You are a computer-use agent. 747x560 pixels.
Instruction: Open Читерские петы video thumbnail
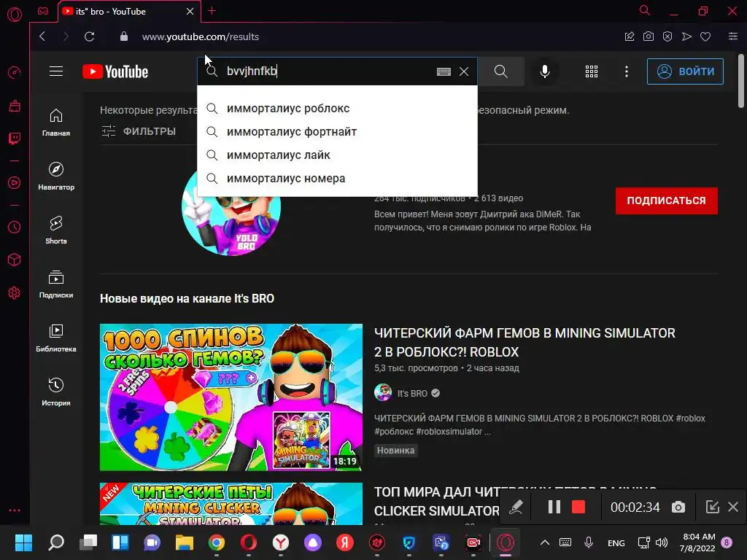click(x=231, y=504)
